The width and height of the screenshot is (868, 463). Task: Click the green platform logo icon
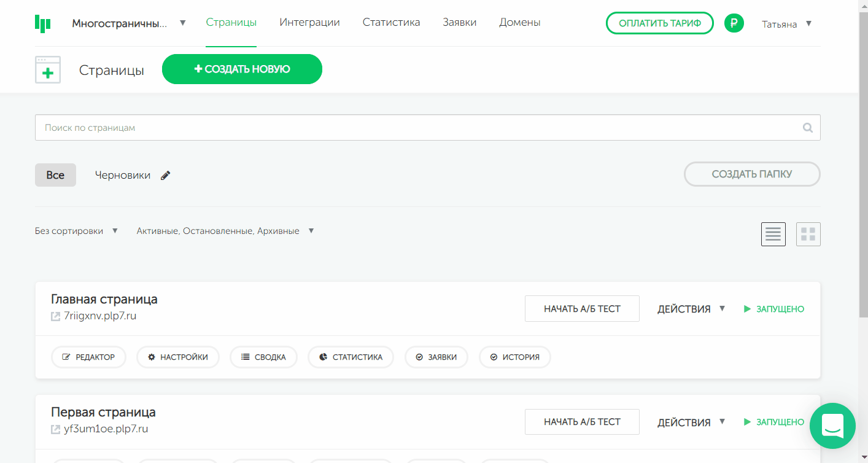(x=42, y=23)
